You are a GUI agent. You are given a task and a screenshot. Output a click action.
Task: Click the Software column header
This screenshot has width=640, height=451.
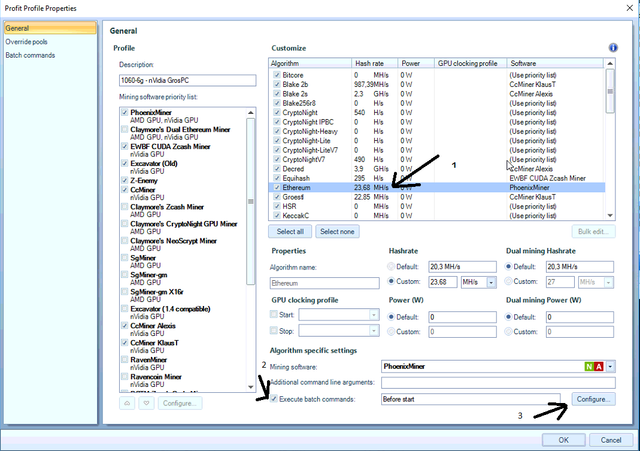(555, 63)
